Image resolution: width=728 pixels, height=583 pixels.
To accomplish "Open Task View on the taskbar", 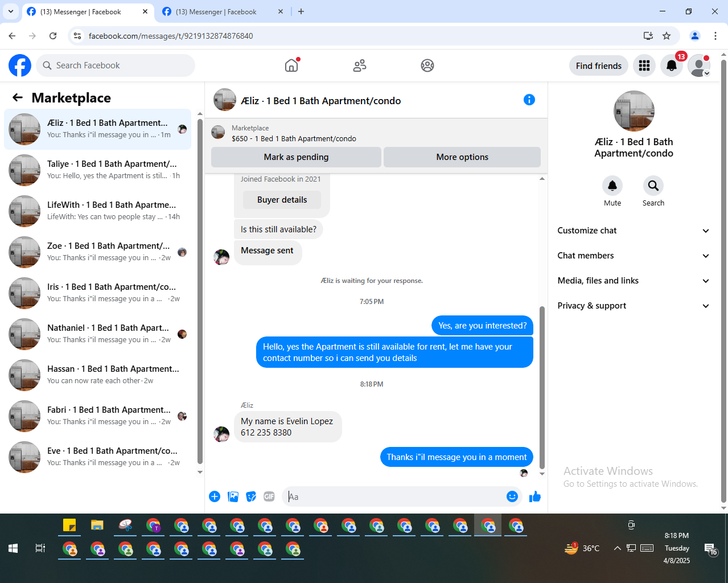I will (40, 548).
